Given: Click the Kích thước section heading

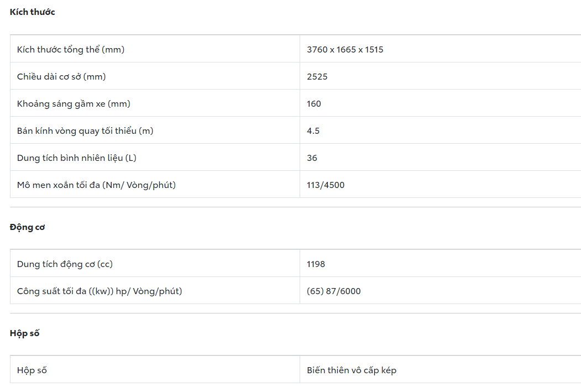Looking at the screenshot, I should pos(32,12).
